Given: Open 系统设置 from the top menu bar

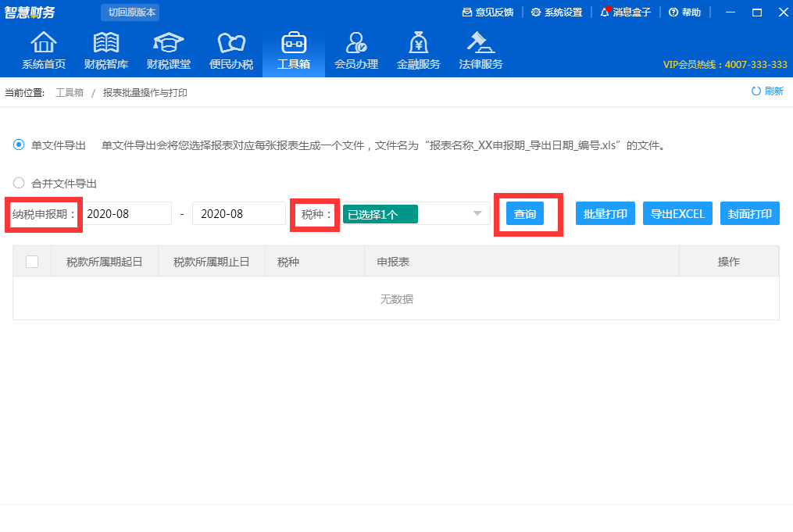Looking at the screenshot, I should [x=557, y=12].
